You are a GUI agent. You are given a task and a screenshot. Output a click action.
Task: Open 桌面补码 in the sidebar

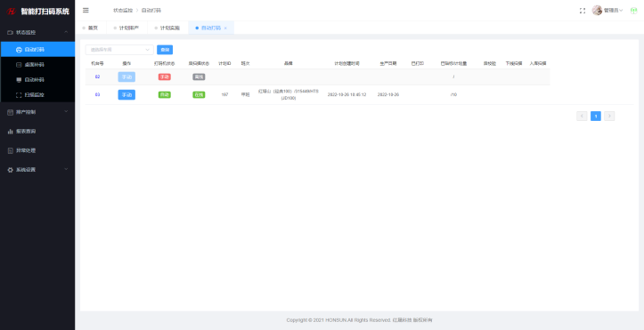(x=37, y=65)
